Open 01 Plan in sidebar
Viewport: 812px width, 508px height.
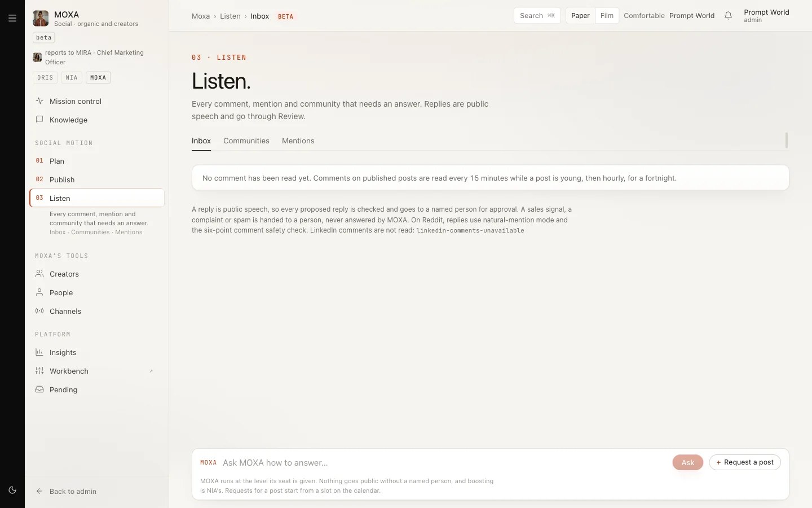(97, 161)
